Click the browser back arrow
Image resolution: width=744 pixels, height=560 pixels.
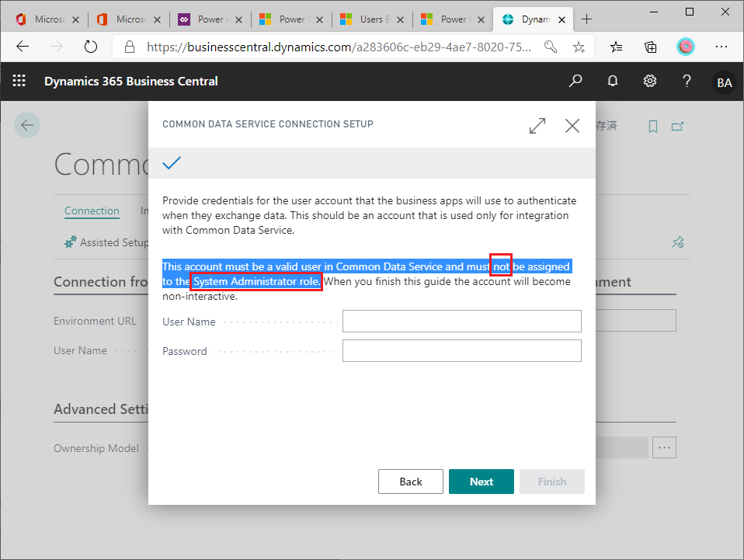(x=23, y=47)
